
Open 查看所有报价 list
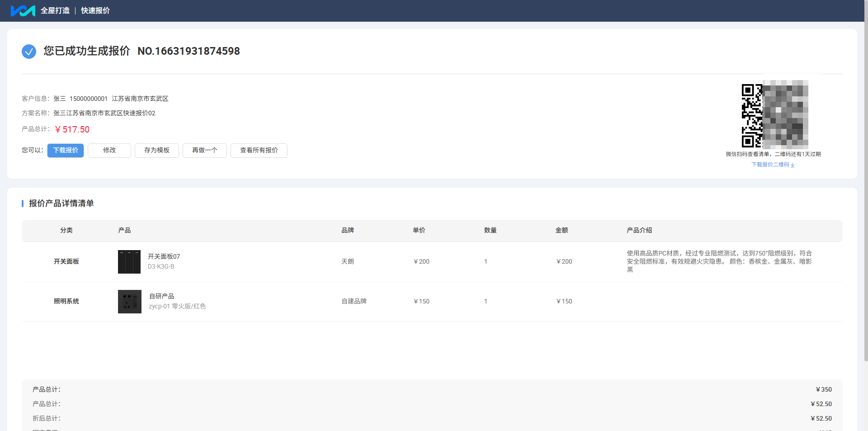click(259, 150)
